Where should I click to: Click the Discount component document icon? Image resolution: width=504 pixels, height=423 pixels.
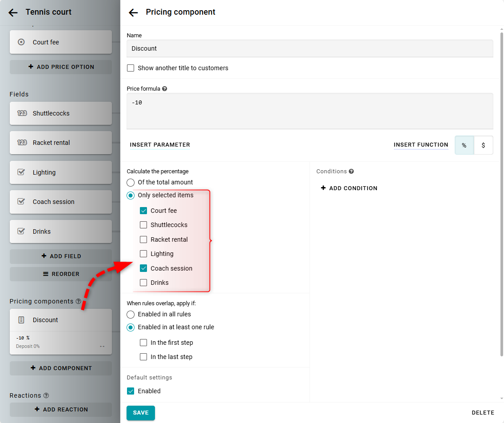pos(21,320)
